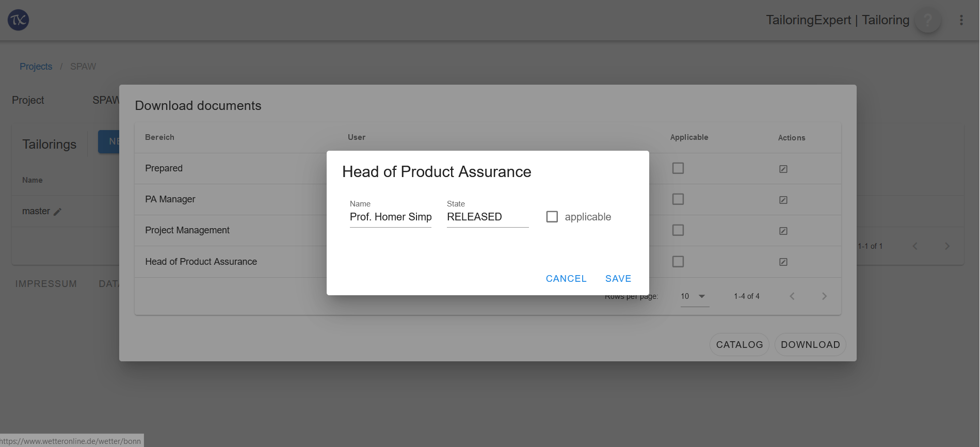Viewport: 980px width, 447px height.
Task: Click the DOWNLOAD button
Action: coord(810,345)
